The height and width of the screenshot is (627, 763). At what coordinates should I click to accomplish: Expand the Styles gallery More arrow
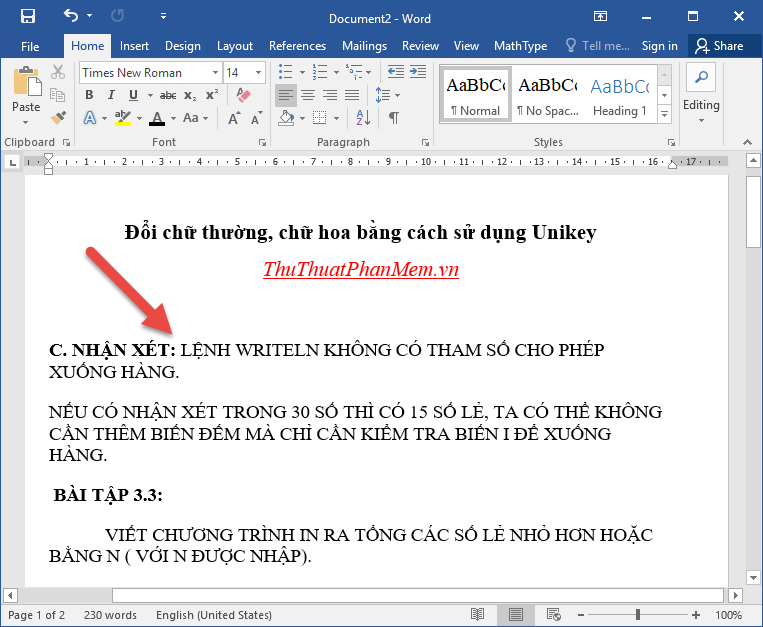(x=665, y=114)
